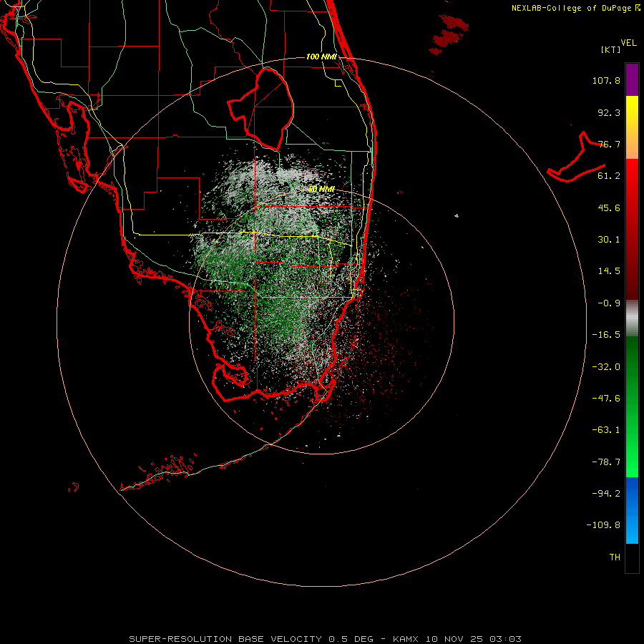This screenshot has height=644, width=644.
Task: Click the VEL legend title
Action: [628, 43]
